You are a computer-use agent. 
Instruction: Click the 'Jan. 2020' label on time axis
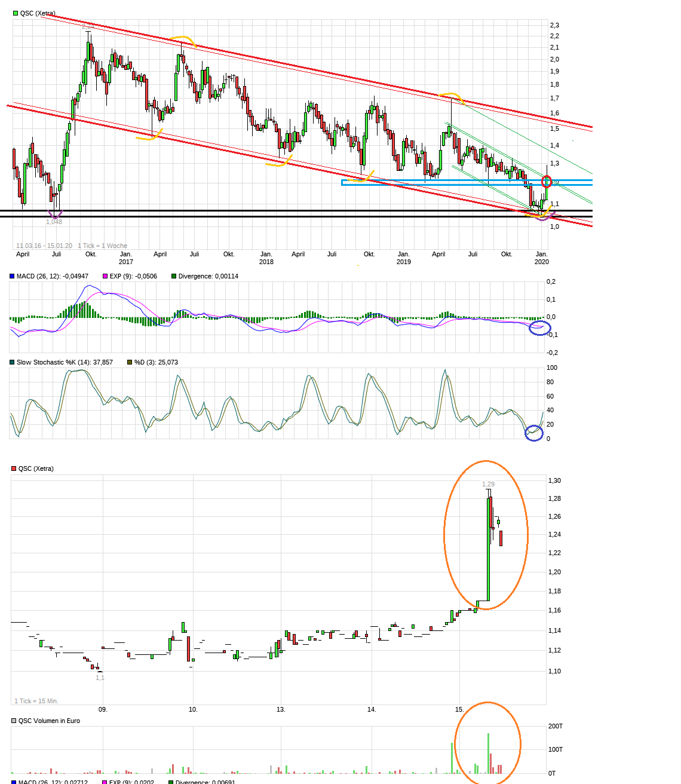click(x=541, y=258)
